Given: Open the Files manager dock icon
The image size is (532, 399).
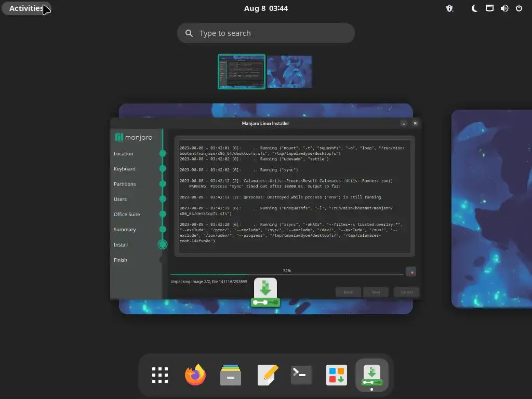Looking at the screenshot, I should (230, 375).
